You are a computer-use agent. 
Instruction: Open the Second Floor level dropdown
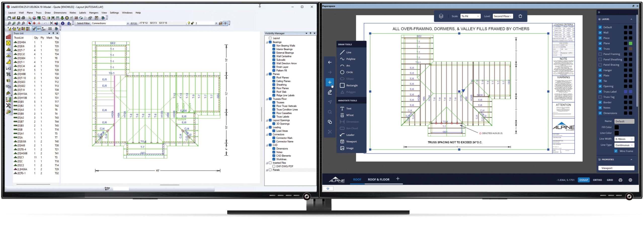click(x=503, y=16)
